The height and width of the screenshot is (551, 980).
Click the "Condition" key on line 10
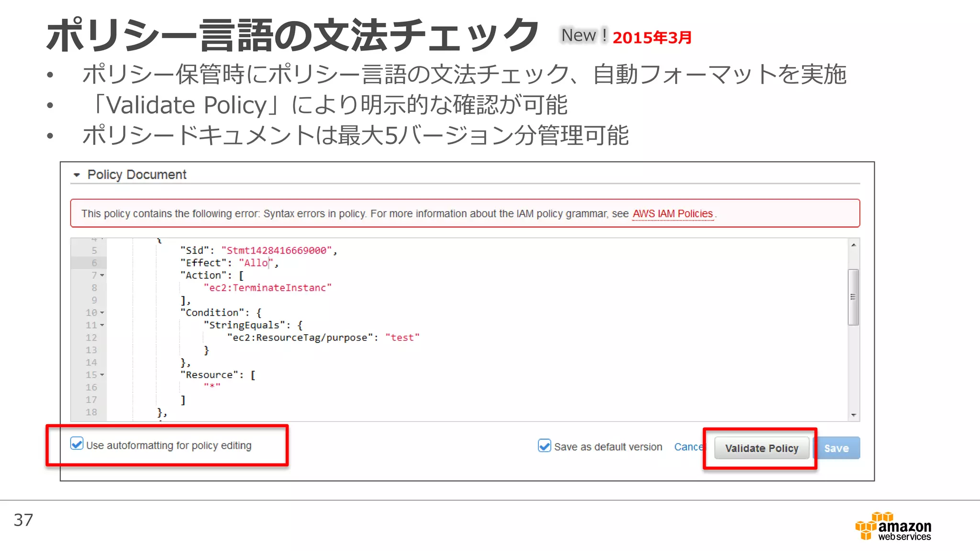tap(212, 313)
